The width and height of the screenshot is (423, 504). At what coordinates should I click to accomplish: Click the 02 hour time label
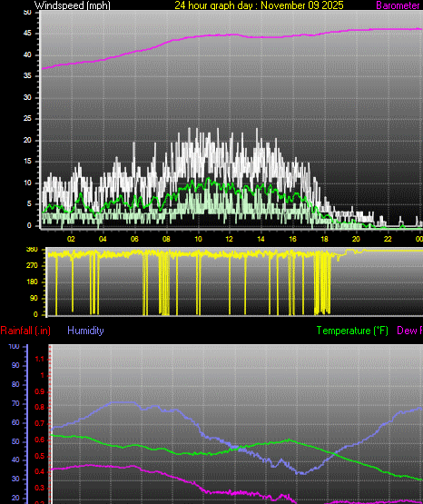(x=71, y=239)
